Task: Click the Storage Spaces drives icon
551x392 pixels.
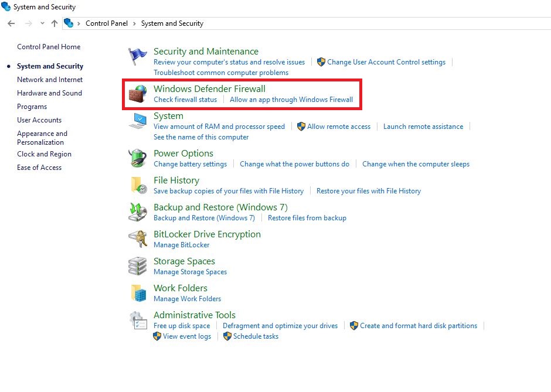Action: pyautogui.click(x=137, y=266)
